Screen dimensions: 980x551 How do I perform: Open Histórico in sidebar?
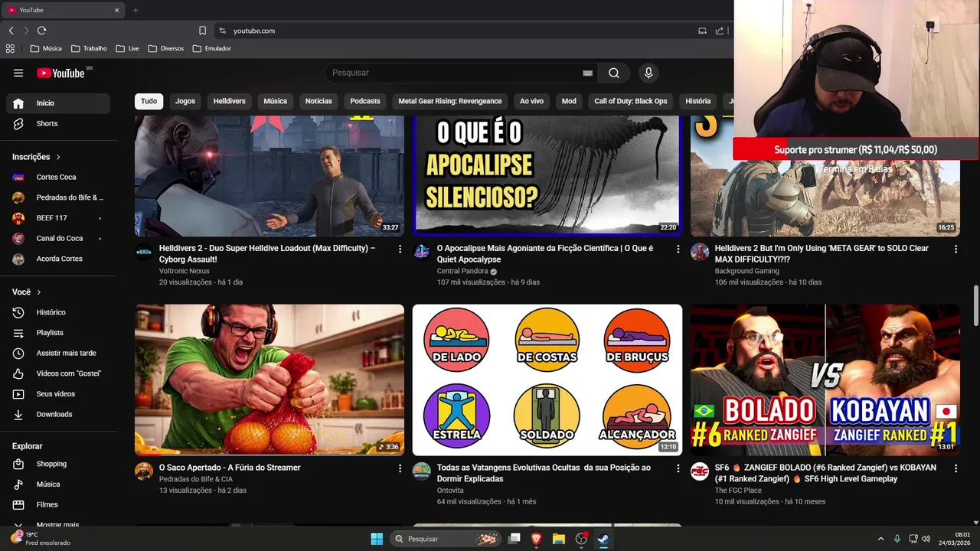(x=58, y=312)
